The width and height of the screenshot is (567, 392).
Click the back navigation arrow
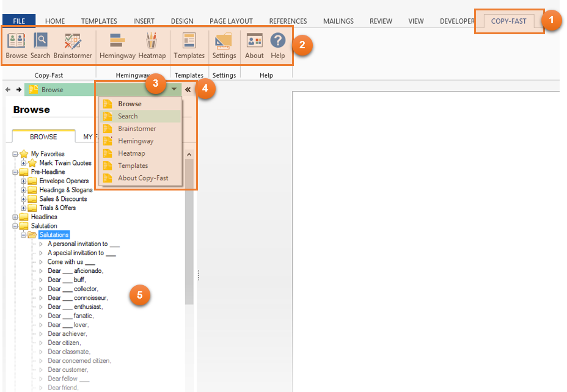(x=8, y=90)
